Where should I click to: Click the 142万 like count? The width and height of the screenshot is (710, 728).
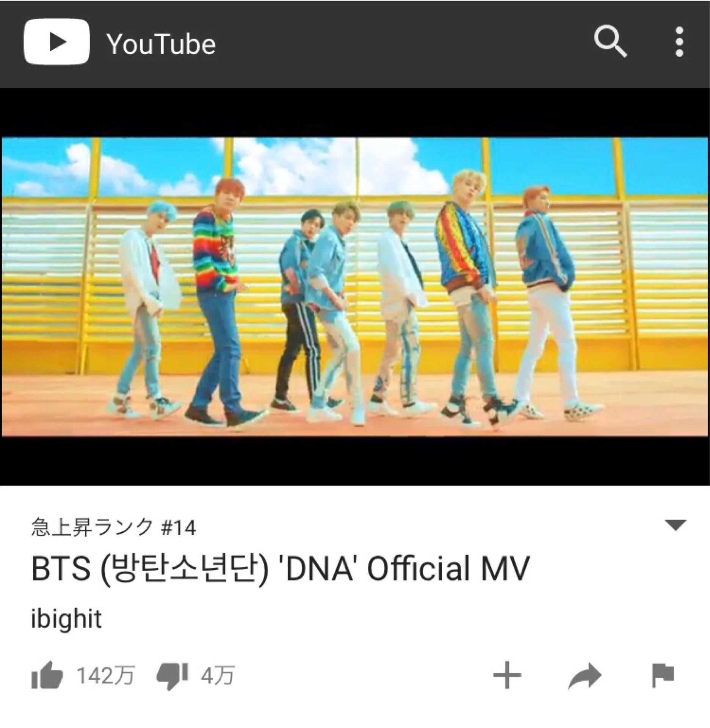tap(106, 675)
